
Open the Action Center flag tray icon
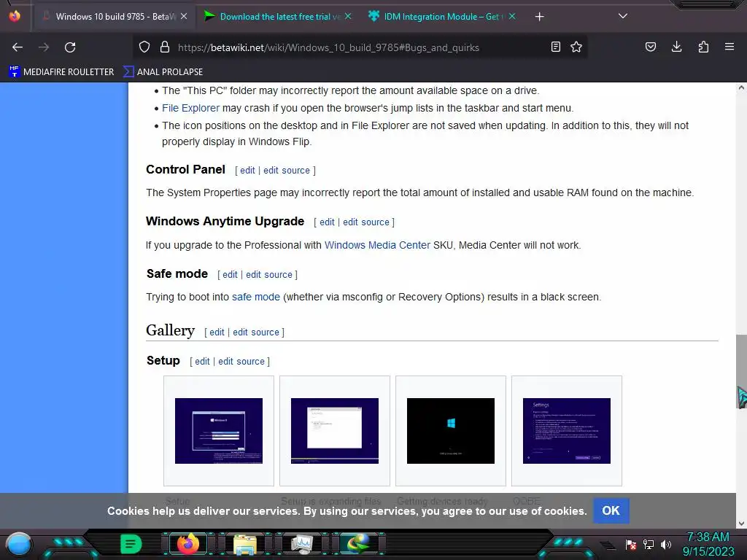(631, 544)
